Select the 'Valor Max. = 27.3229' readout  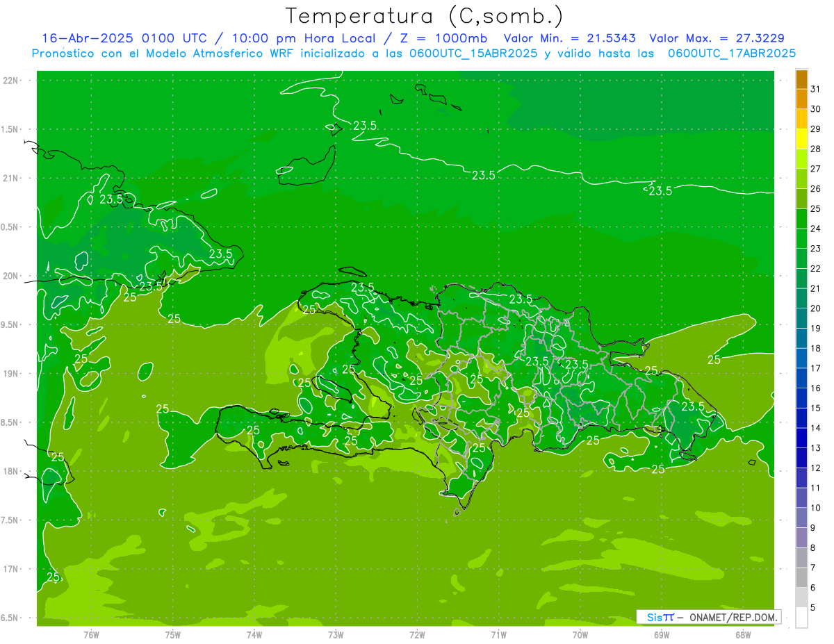tap(717, 38)
